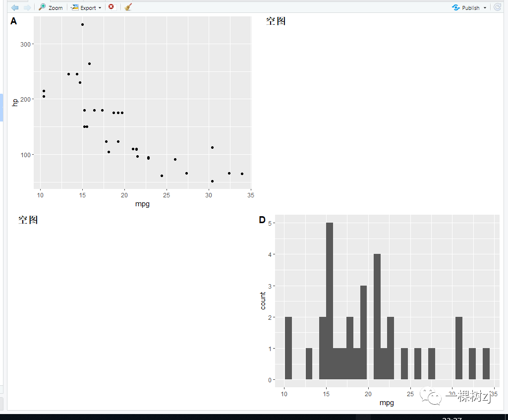Click the Publish sync icon
508x420 pixels.
click(x=456, y=7)
